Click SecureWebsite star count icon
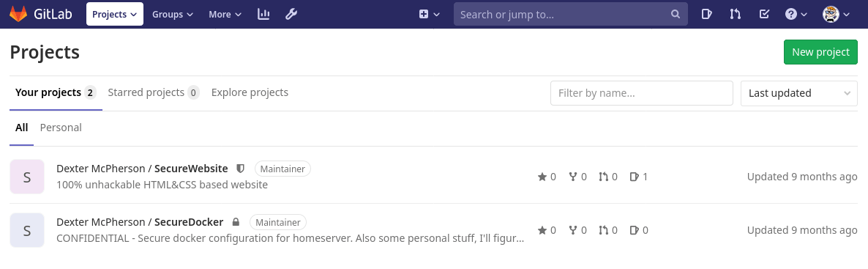The width and height of the screenshot is (868, 269). (542, 177)
